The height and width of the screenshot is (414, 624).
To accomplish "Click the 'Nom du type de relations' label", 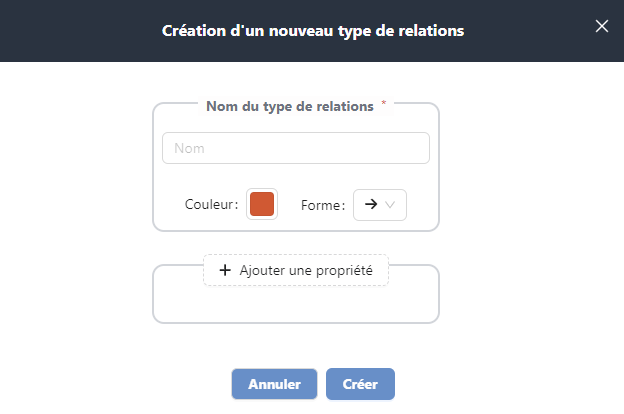I will (289, 105).
